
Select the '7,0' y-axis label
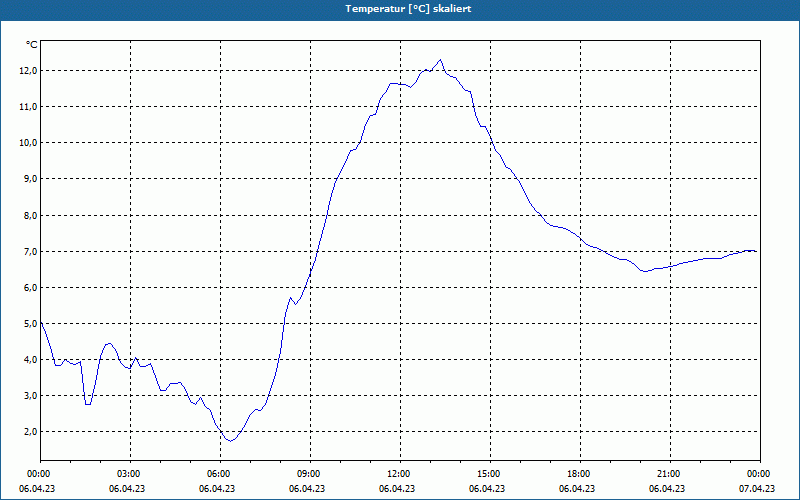(x=31, y=252)
